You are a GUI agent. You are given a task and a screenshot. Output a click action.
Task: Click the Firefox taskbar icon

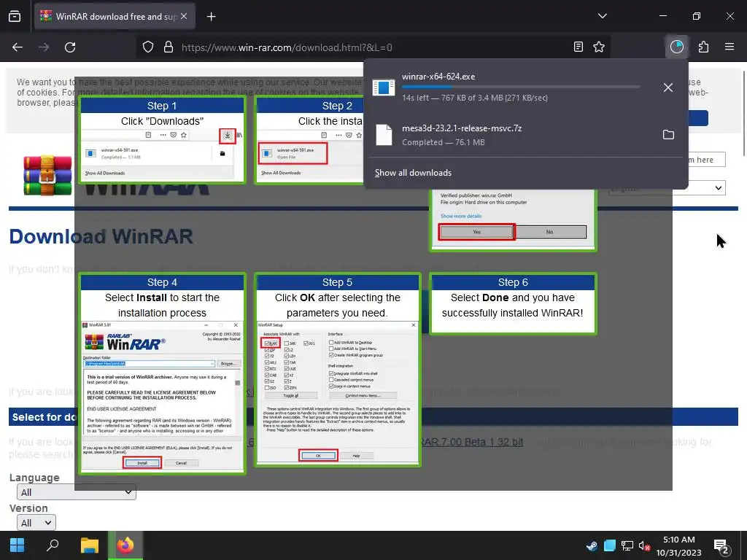coord(125,545)
